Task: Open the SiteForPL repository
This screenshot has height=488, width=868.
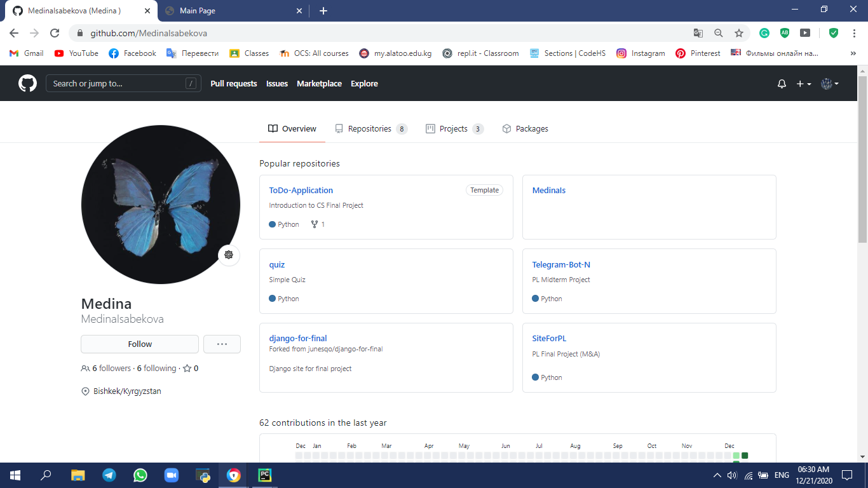Action: pos(549,338)
